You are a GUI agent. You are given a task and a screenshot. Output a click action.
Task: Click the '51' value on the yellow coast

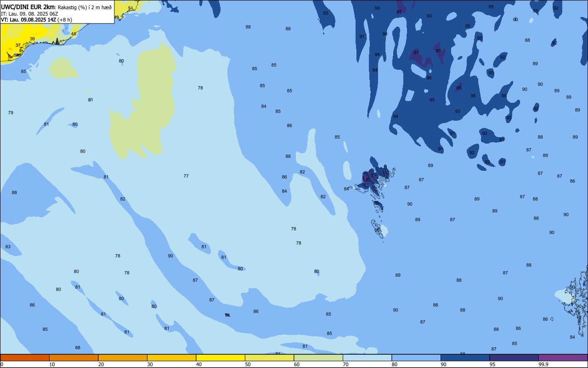(130, 8)
